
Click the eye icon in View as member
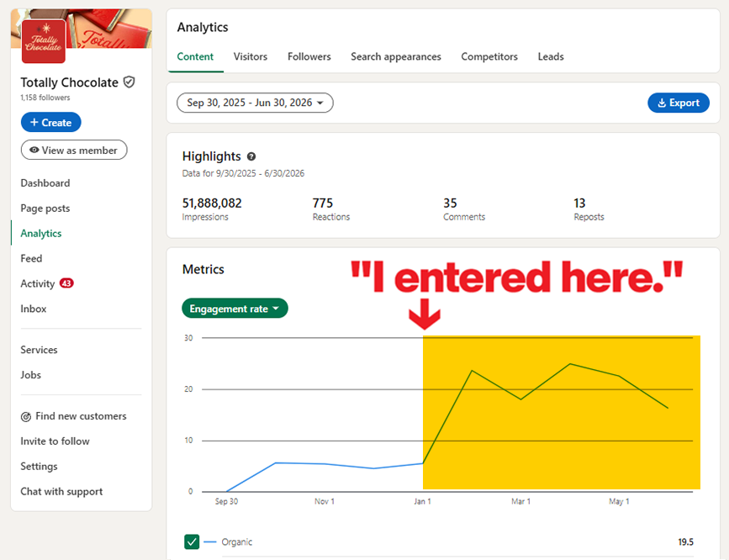(x=34, y=151)
